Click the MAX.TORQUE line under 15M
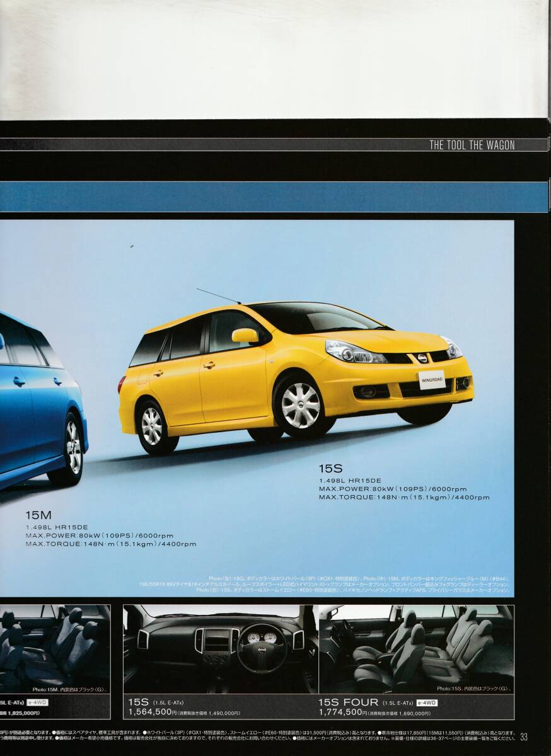This screenshot has width=551, height=756. point(111,544)
